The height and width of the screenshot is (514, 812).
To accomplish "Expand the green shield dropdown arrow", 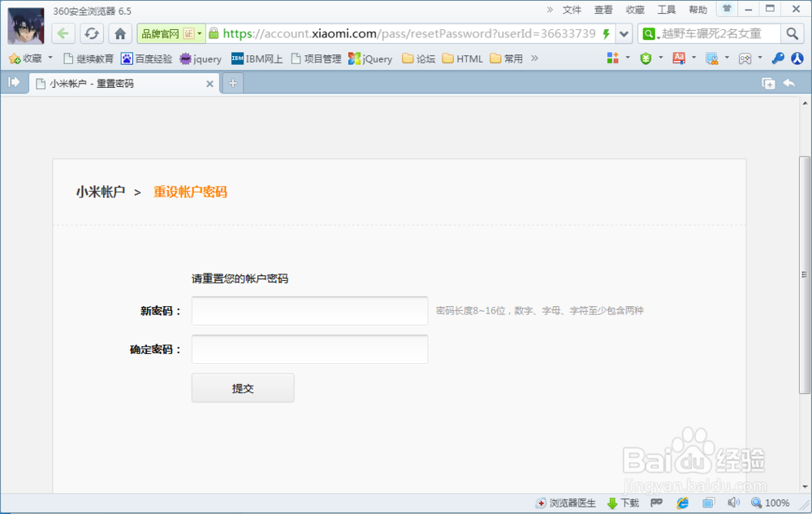I will 661,58.
